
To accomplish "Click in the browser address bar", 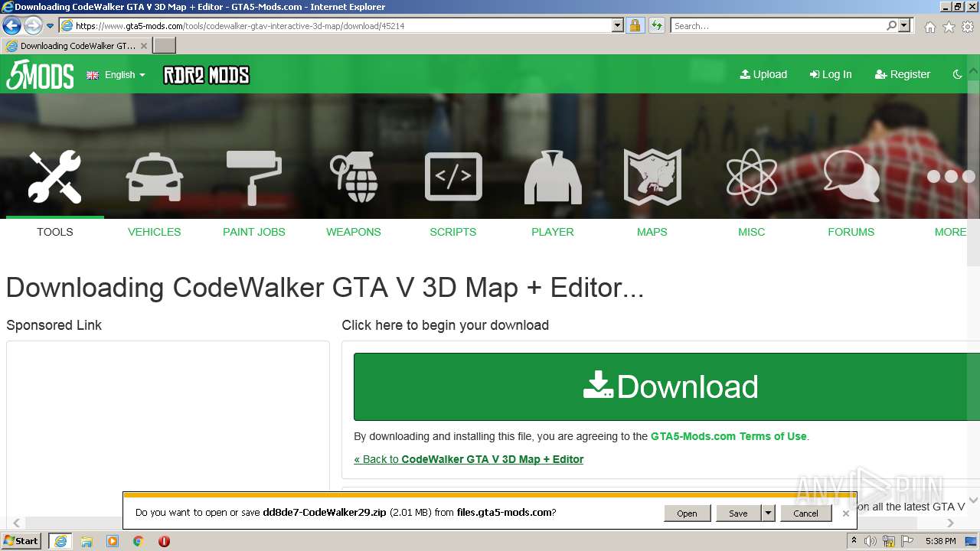I will [341, 25].
